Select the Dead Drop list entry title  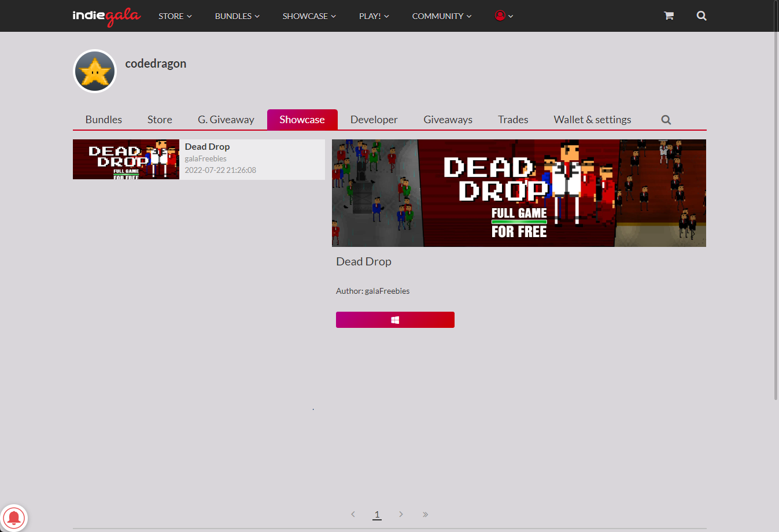[x=207, y=147]
